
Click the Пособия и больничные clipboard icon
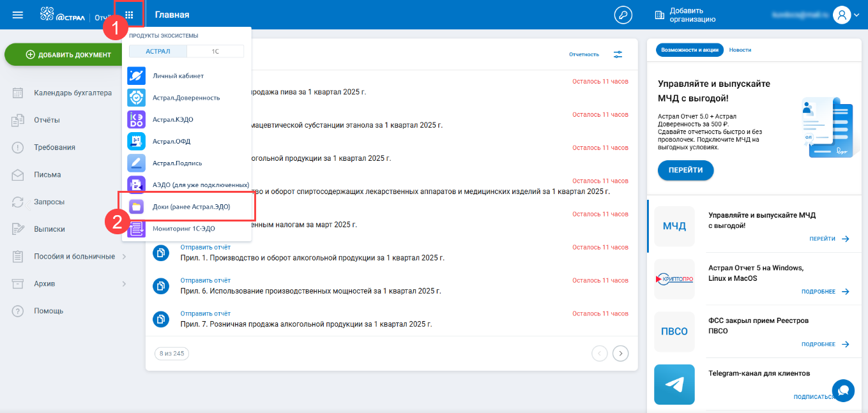(x=18, y=257)
